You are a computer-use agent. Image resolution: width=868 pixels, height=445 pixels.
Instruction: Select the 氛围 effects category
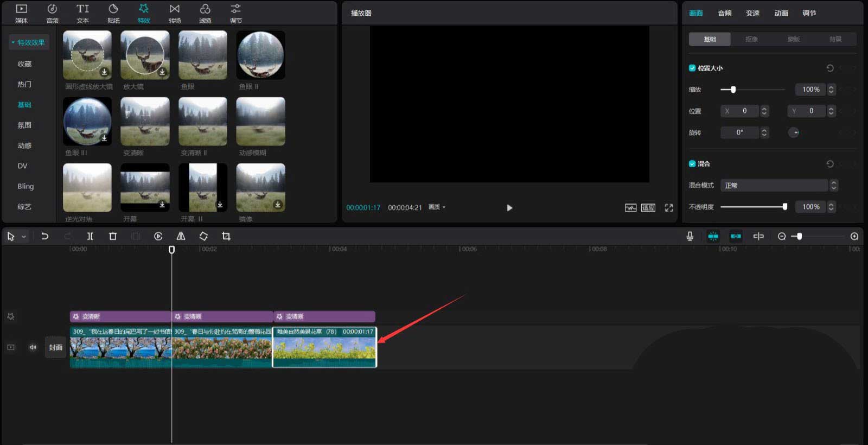[24, 125]
